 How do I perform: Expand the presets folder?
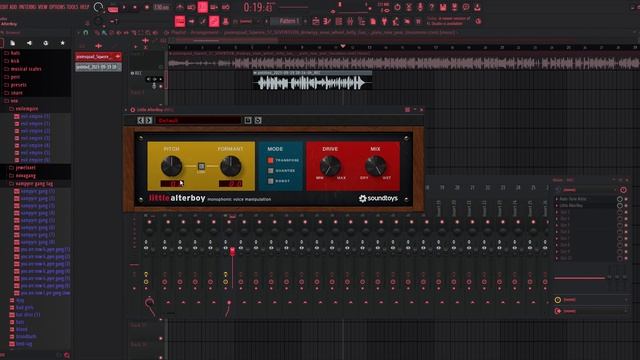pos(16,85)
